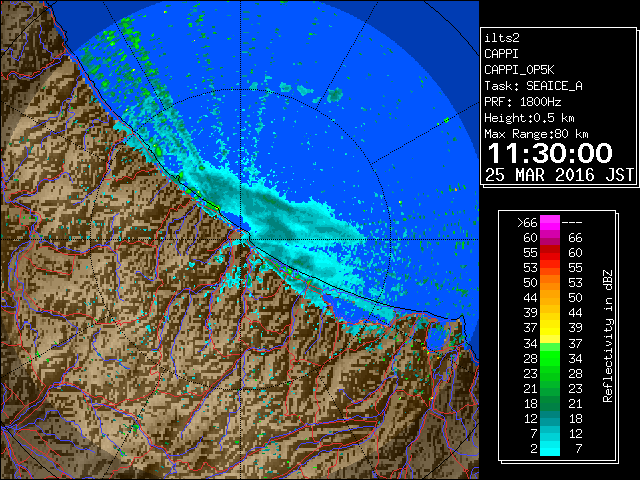Pick the magenta >66 dBZ color band
640x480 pixels.
coord(550,223)
